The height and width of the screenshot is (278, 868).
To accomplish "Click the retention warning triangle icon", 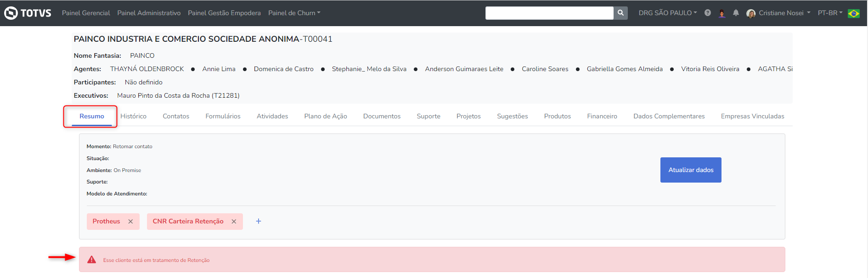I will click(x=92, y=260).
